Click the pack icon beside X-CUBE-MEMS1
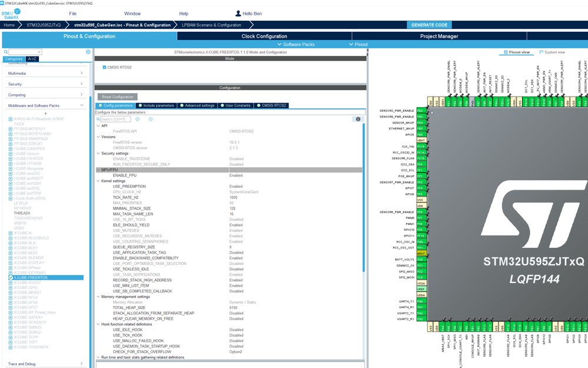The height and width of the screenshot is (368, 588). point(11,293)
